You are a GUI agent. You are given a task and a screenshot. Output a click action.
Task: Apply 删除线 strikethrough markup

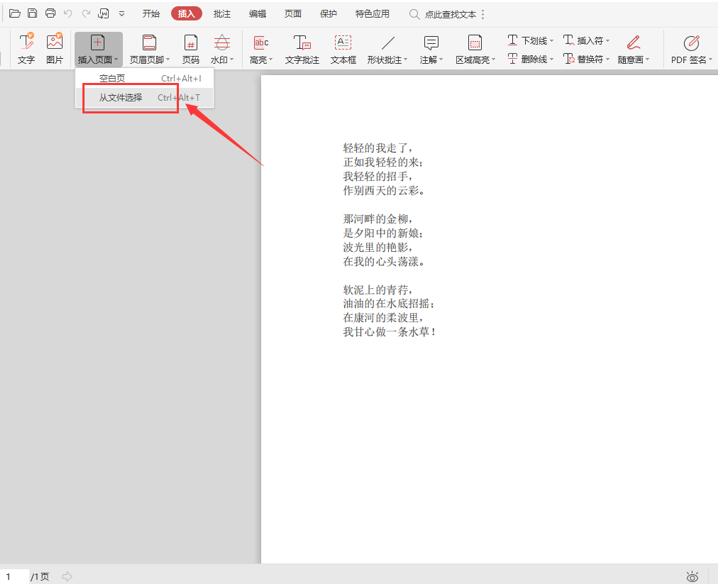[x=530, y=59]
